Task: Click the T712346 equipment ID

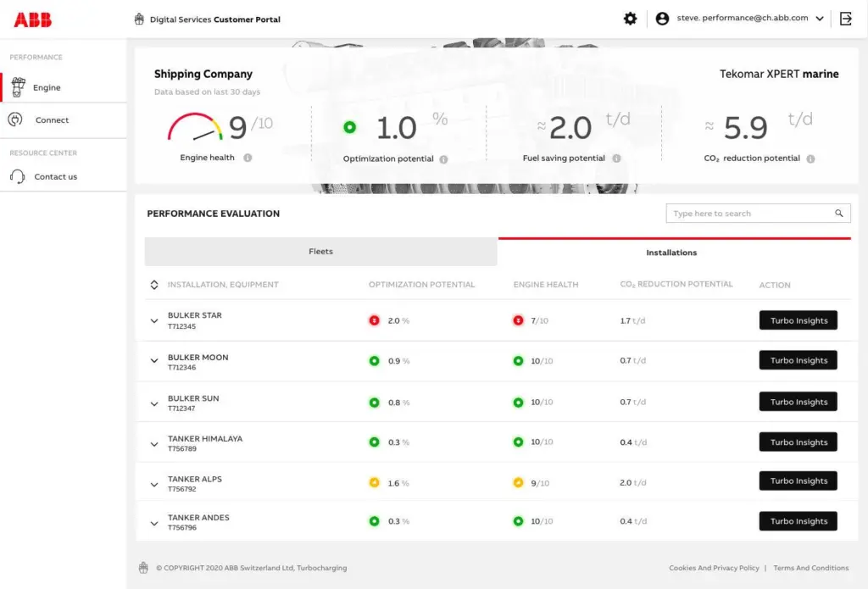Action: point(181,368)
